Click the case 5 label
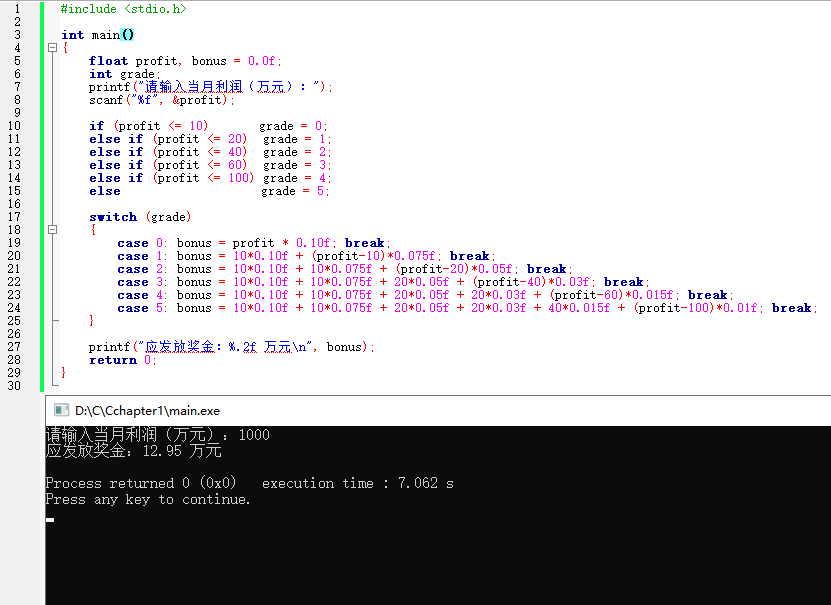The width and height of the screenshot is (831, 605). point(142,308)
